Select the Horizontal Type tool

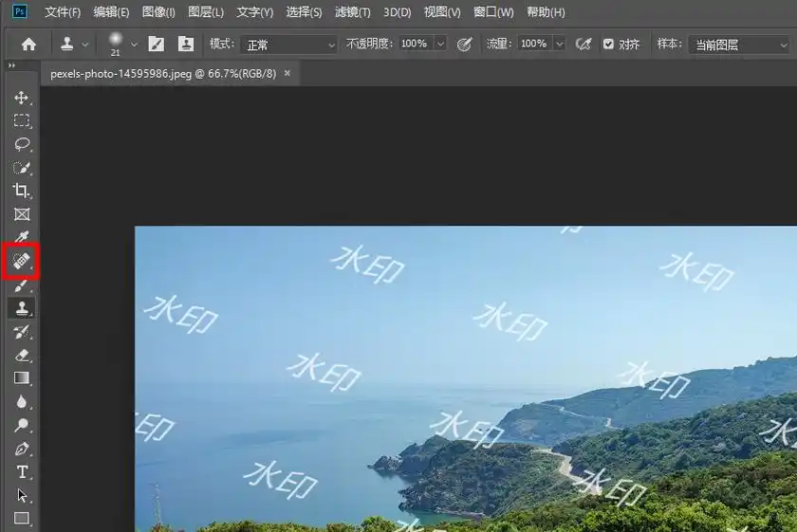click(21, 472)
